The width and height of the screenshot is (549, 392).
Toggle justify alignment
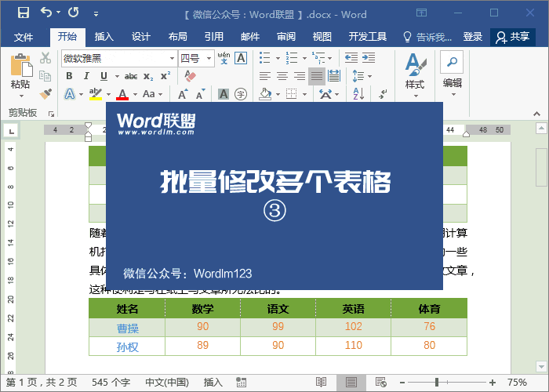[317, 76]
